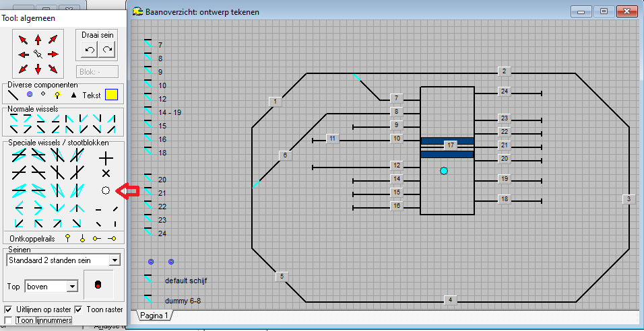The height and width of the screenshot is (331, 644).
Task: Open the Standaard 2 standen sein dropdown
Action: pos(115,260)
